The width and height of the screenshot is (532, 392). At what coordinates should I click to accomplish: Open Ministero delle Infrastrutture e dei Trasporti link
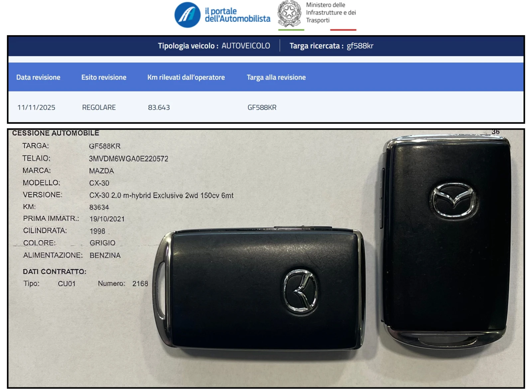(x=331, y=13)
